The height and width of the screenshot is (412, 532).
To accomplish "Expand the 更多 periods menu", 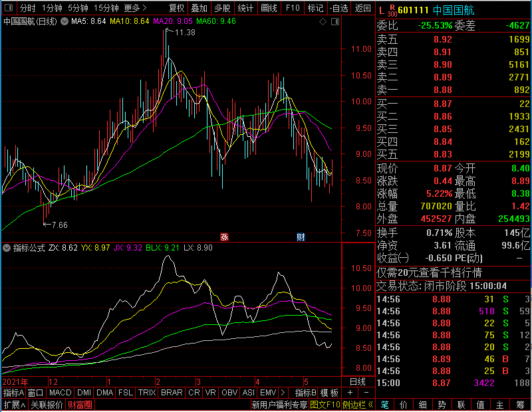I will (x=136, y=8).
